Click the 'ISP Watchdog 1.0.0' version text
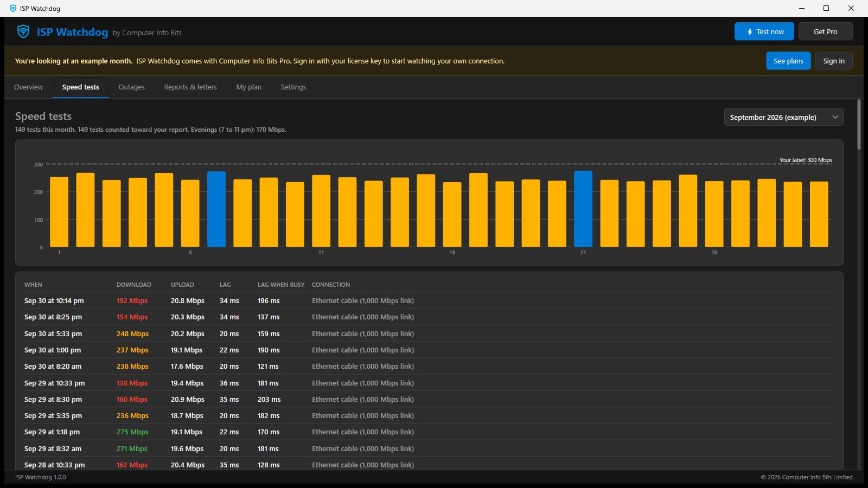 (41, 477)
